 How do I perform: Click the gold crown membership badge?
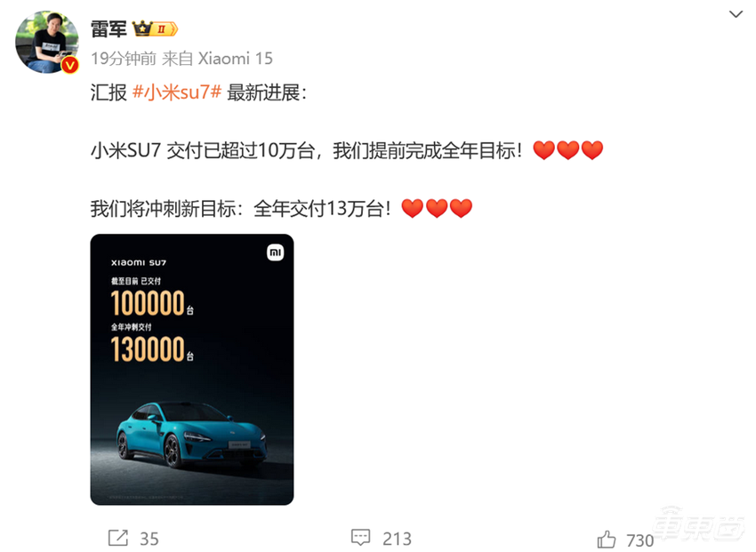(155, 29)
